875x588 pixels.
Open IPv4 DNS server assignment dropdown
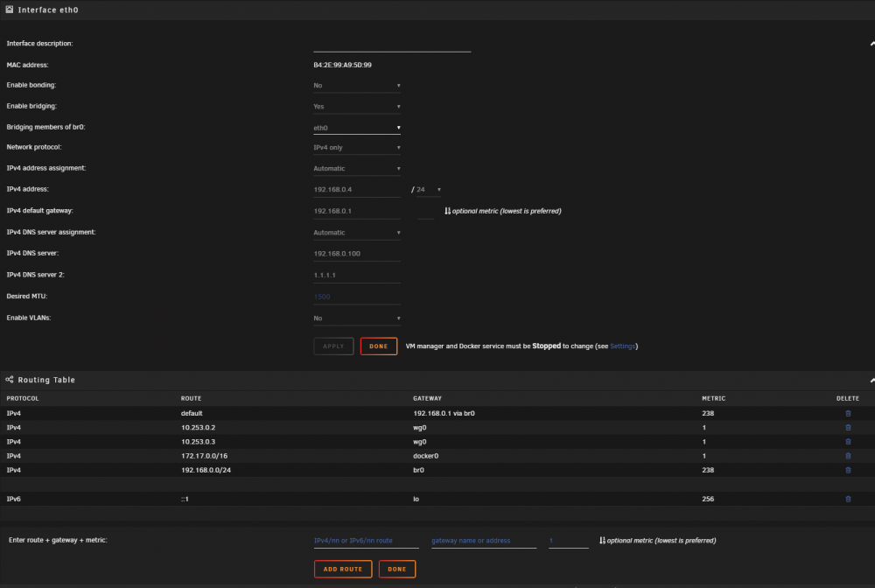click(x=357, y=233)
